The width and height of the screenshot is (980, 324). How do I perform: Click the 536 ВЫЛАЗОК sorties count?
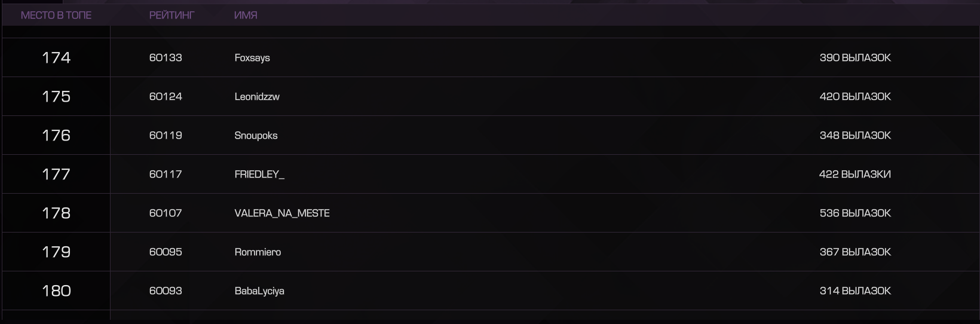coord(855,213)
